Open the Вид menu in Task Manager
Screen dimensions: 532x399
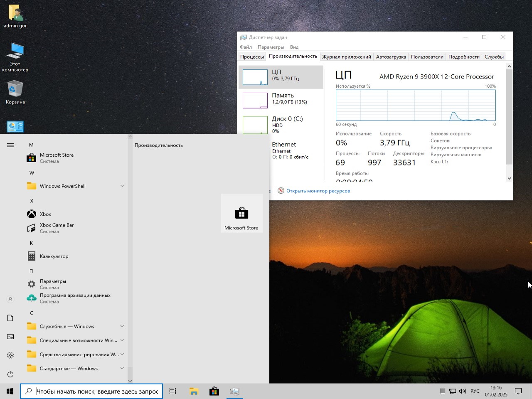click(294, 47)
